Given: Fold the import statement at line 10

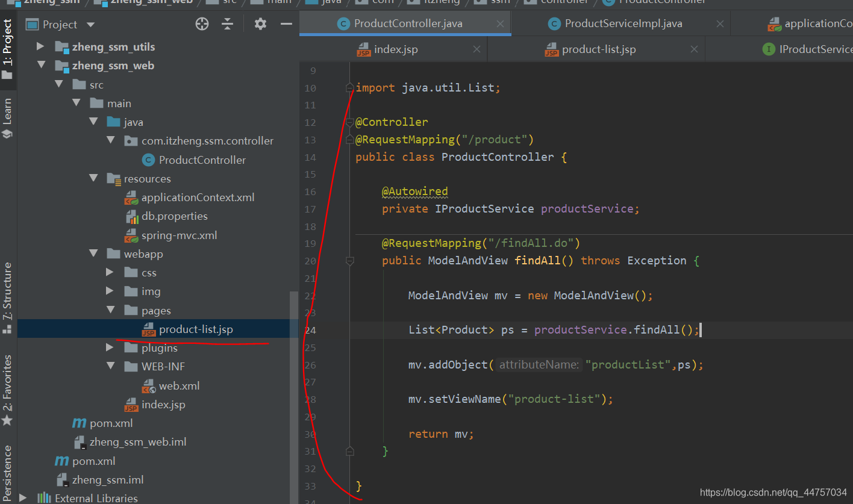Looking at the screenshot, I should click(x=350, y=88).
